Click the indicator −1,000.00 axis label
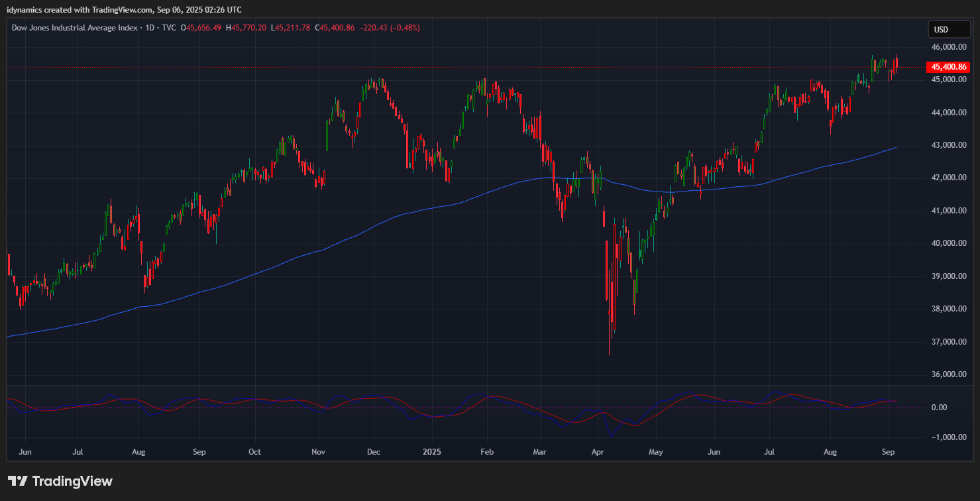The image size is (980, 501). pyautogui.click(x=948, y=437)
